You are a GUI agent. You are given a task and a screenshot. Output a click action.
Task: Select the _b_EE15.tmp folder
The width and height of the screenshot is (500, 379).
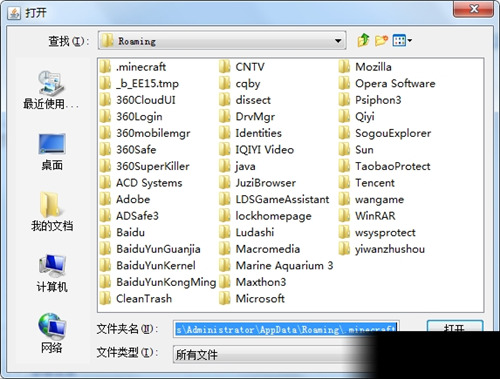pos(139,83)
